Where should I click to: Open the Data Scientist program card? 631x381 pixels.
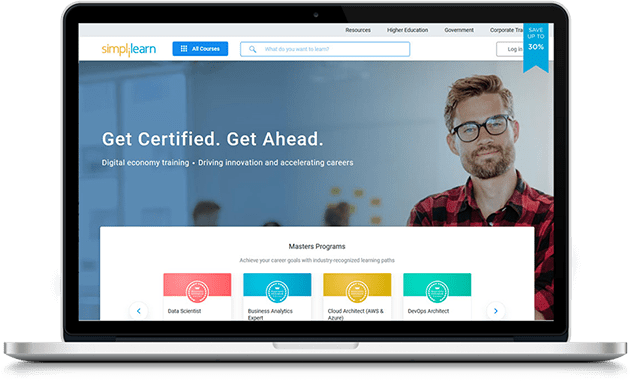point(197,297)
